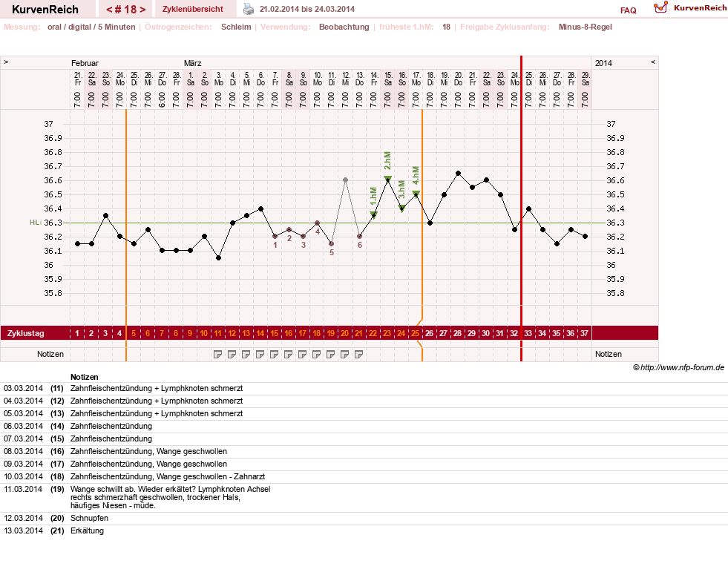Click the note 'Schnupfen' on 12.03.2014
Image resolution: width=728 pixels, height=575 pixels.
pos(89,519)
